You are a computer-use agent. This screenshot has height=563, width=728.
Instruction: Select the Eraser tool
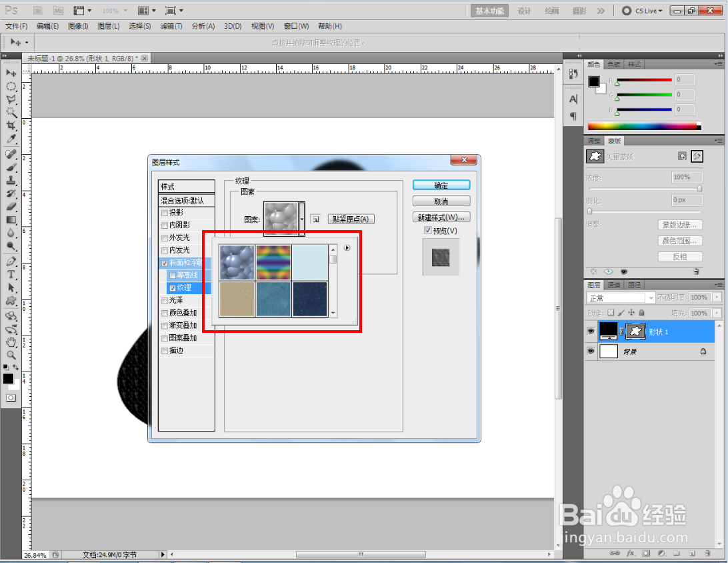point(11,206)
